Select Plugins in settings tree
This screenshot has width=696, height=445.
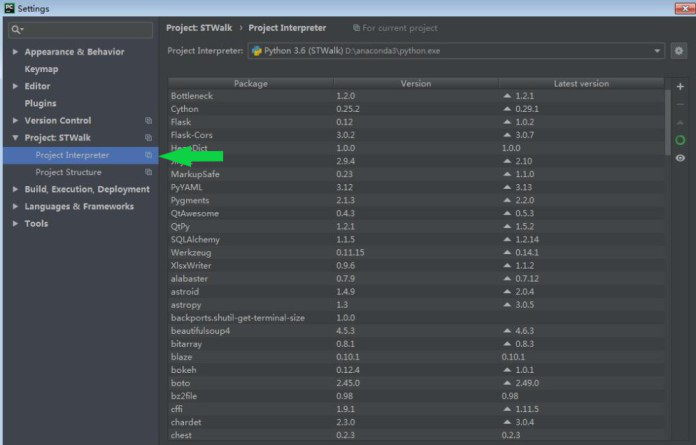(x=40, y=103)
